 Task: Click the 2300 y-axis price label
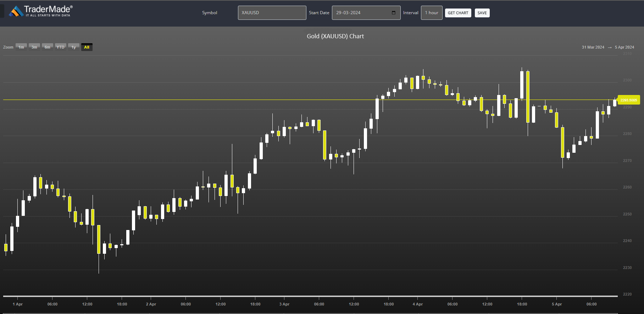(627, 80)
